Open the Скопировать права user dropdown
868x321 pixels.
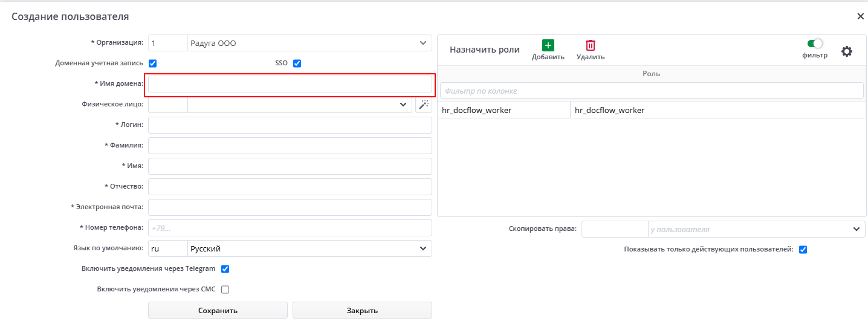(856, 229)
